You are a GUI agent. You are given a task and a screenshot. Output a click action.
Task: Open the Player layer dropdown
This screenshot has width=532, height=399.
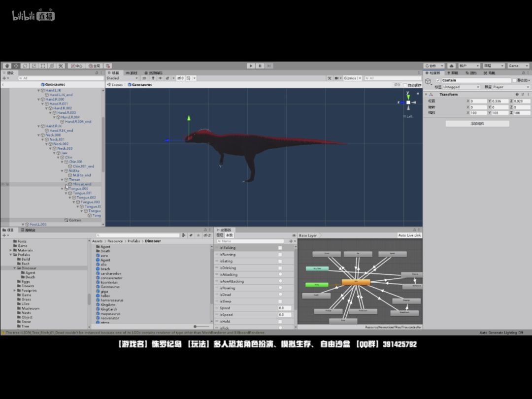click(x=511, y=87)
